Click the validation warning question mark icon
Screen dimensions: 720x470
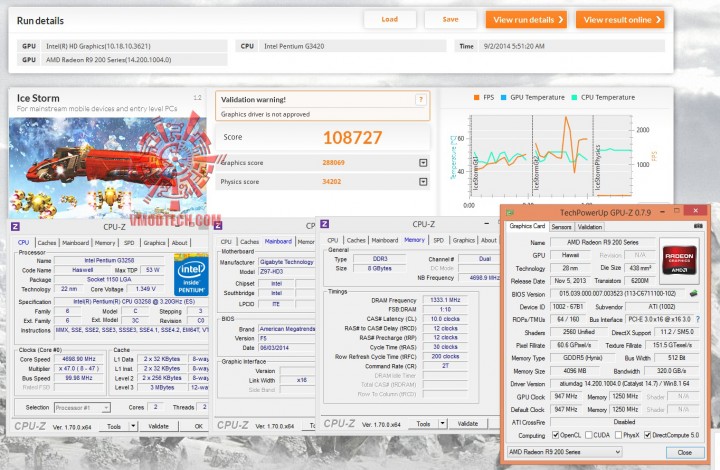420,100
